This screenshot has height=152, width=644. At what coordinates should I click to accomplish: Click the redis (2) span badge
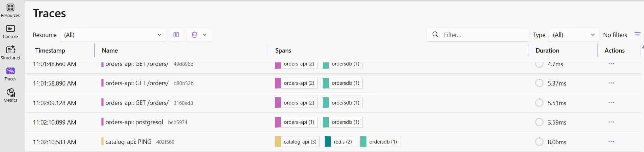point(340,142)
